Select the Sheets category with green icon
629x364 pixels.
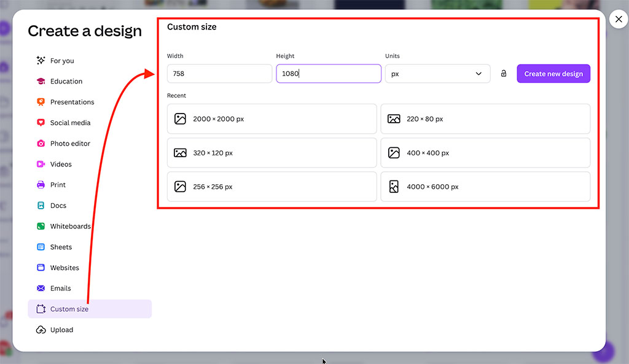coord(40,247)
